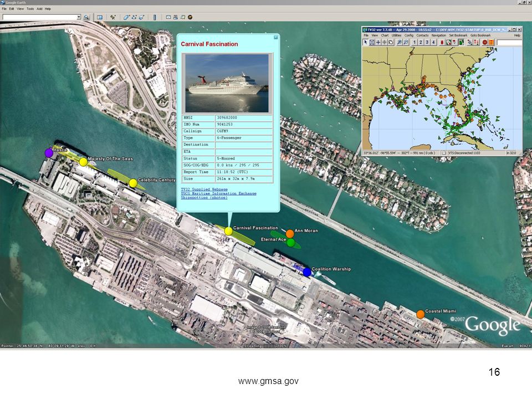This screenshot has height=399, width=532.
Task: Click the TV32 zoom in magnifier
Action: (400, 42)
